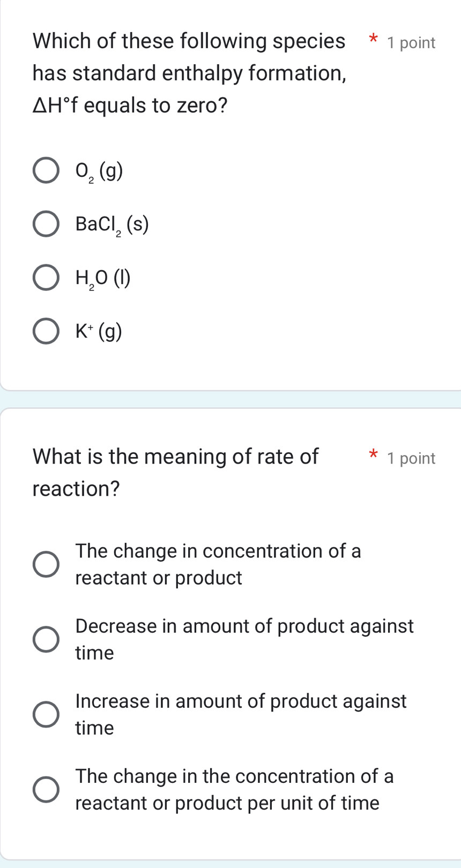Screen dimensions: 461x868
Task: Select radio for 'The change in concentration of a reactant or product'
Action: [46, 564]
